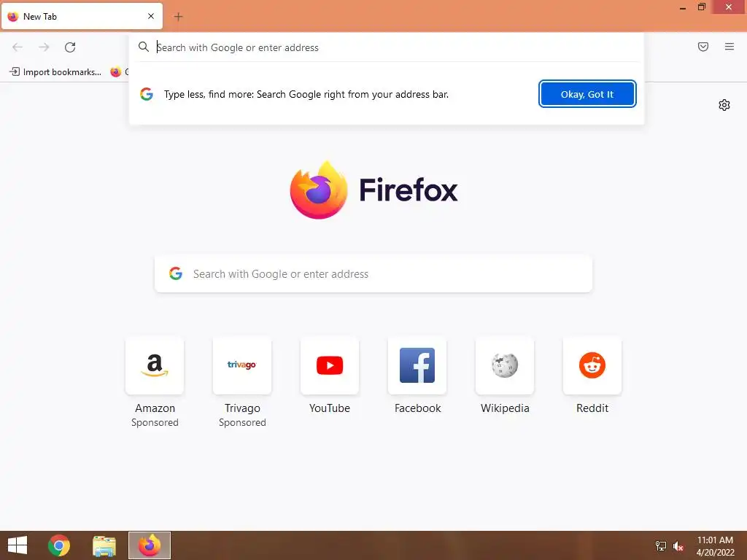Close the New Tab tab
This screenshot has height=560, width=747.
click(x=150, y=16)
